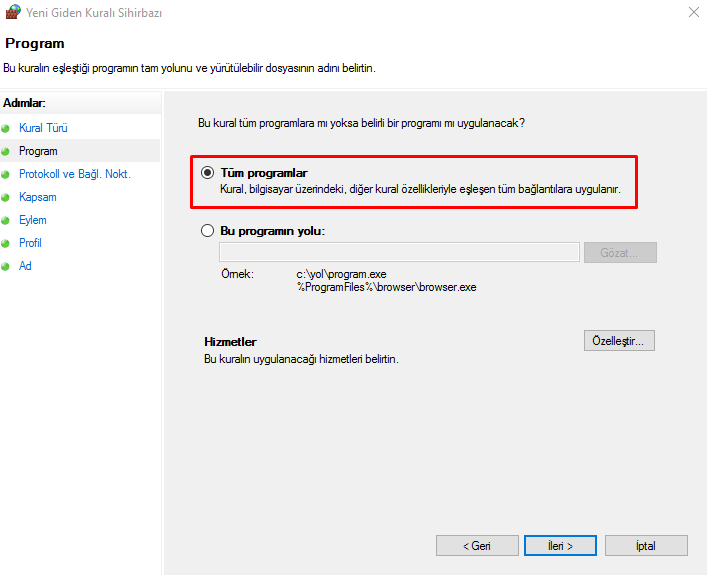Image resolution: width=707 pixels, height=575 pixels.
Task: Cancel the wizard with İptal button
Action: tap(645, 546)
